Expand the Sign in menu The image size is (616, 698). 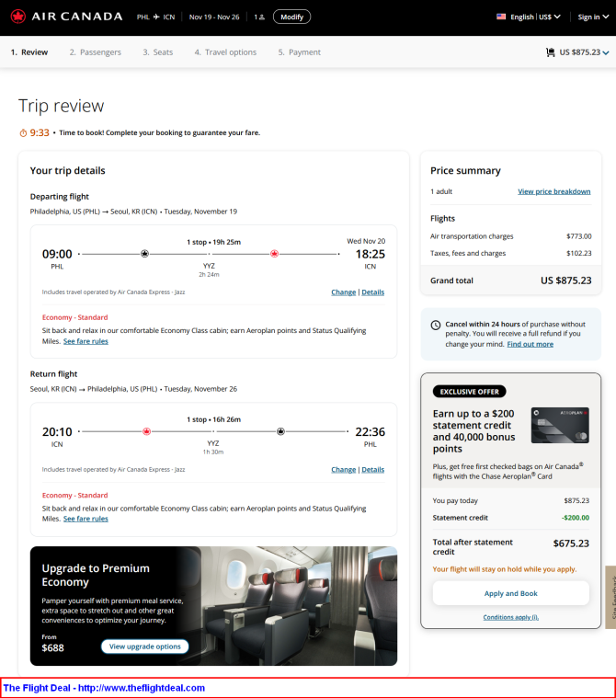point(593,17)
